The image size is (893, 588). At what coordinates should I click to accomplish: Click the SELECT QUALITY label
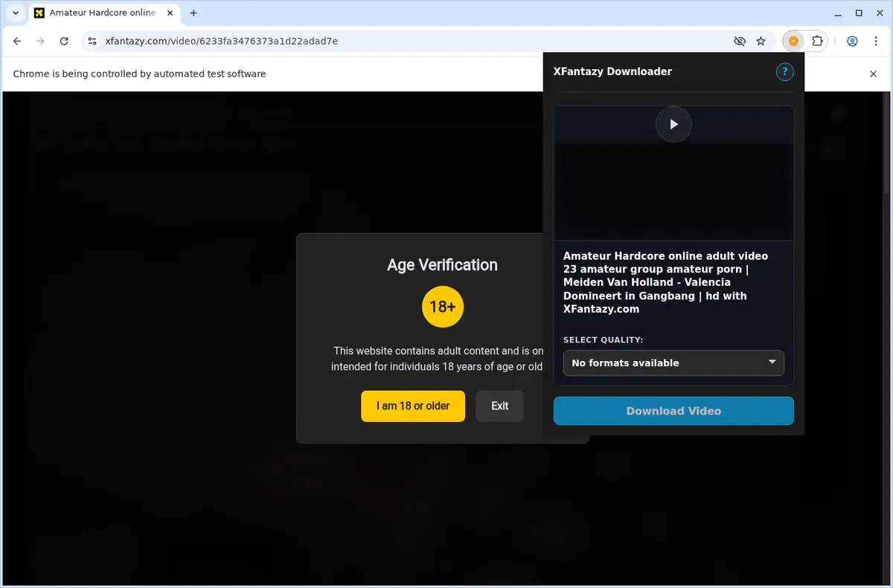604,339
